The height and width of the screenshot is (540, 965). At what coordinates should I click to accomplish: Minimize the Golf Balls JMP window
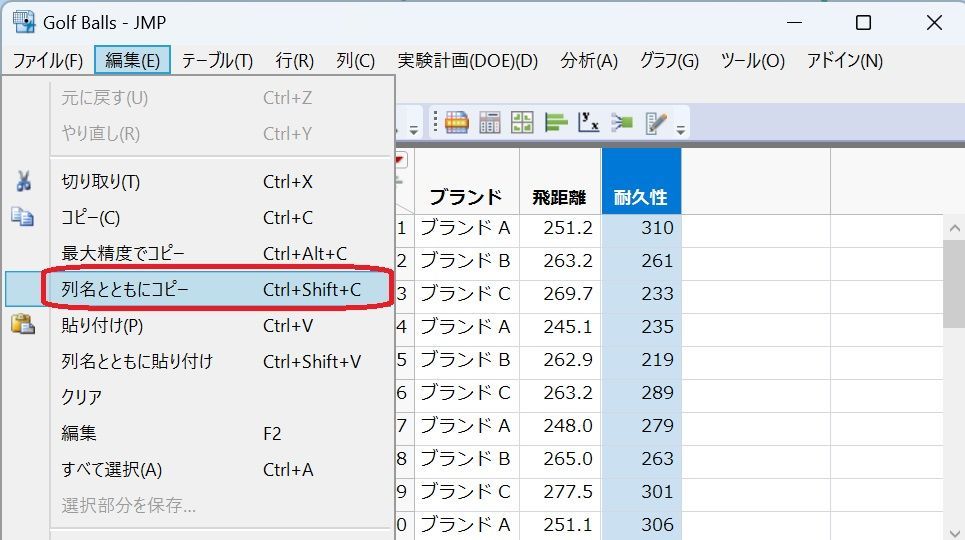[x=795, y=23]
